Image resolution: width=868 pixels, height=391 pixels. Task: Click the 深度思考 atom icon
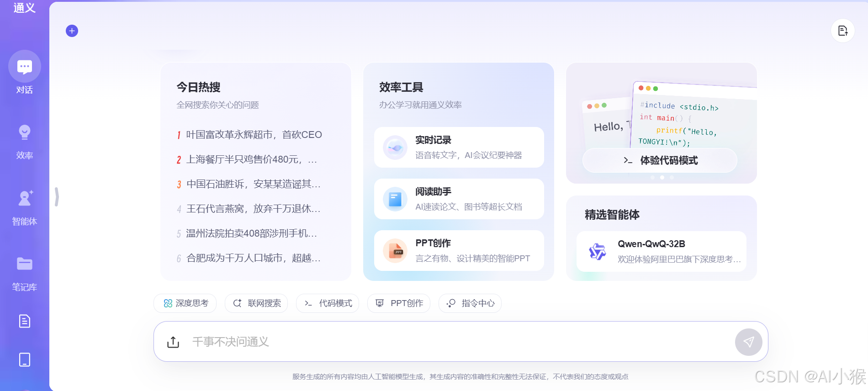168,303
